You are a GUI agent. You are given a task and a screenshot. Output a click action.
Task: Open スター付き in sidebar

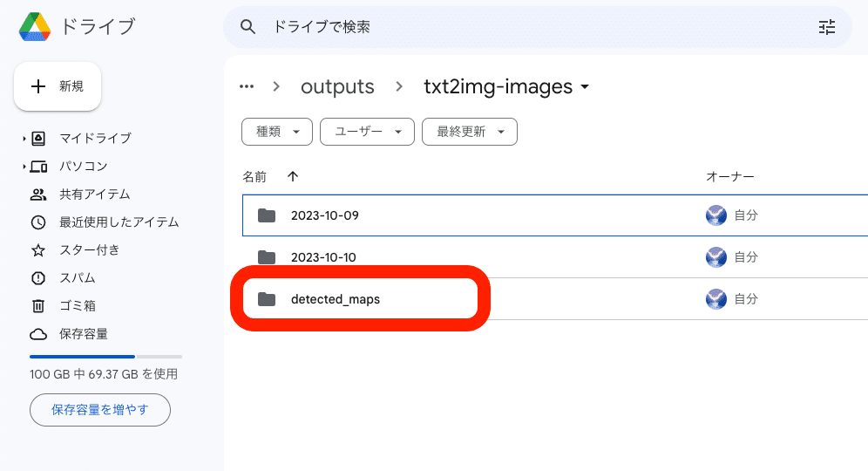90,250
